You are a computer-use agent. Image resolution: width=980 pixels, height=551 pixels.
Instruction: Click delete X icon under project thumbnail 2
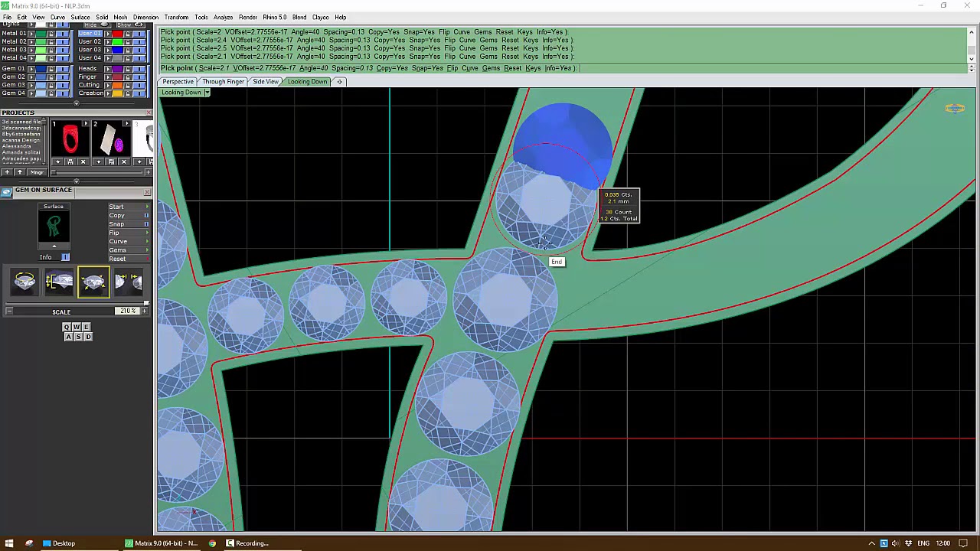(124, 161)
